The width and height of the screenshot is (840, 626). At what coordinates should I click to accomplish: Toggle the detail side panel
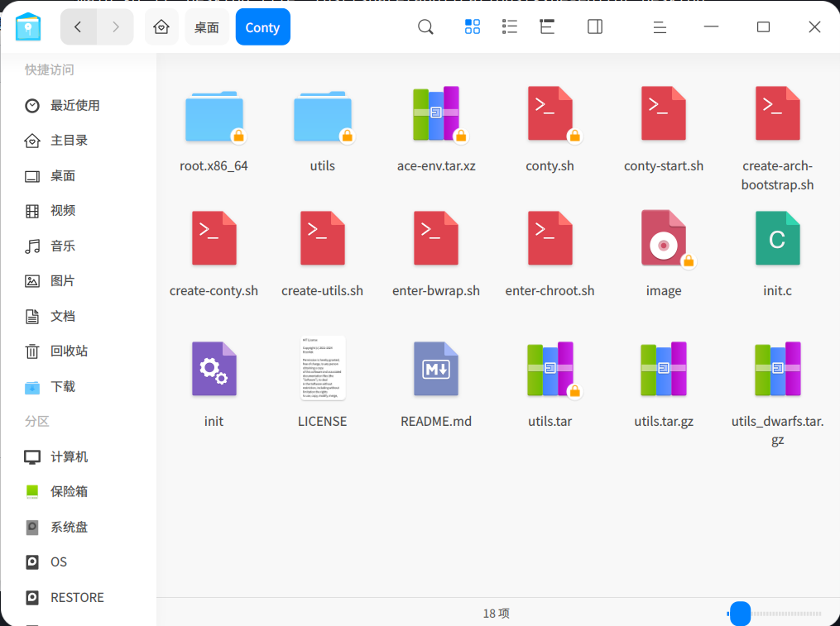(595, 26)
